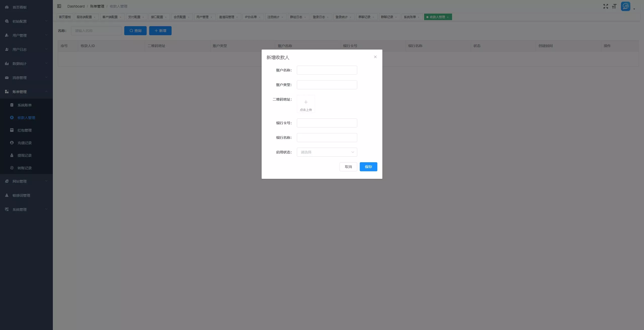The image size is (644, 330).
Task: Click the 转账记录 submenu icon
Action: [x=12, y=168]
